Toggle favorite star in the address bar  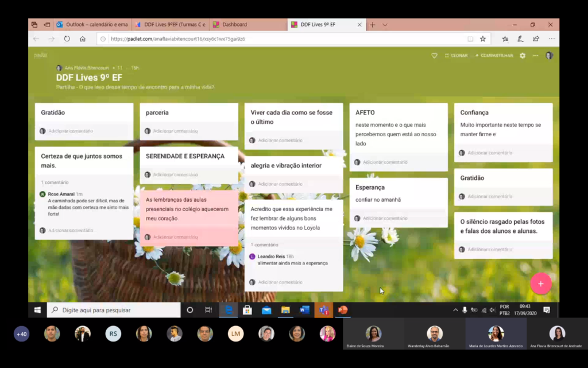coord(483,39)
